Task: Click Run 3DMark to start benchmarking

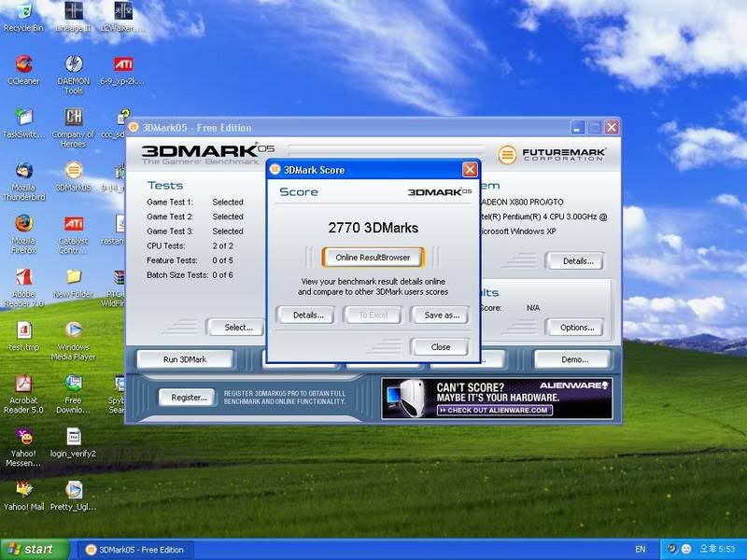Action: click(183, 358)
